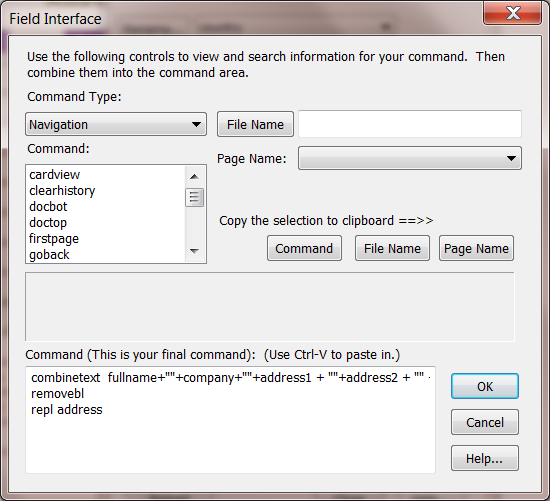Click inside the final command text area
The height and width of the screenshot is (501, 550).
pos(230,420)
